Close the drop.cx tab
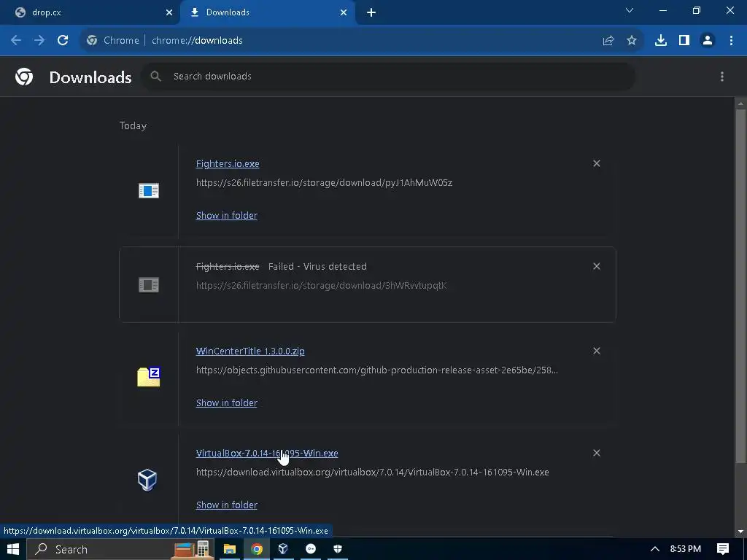 pyautogui.click(x=169, y=12)
